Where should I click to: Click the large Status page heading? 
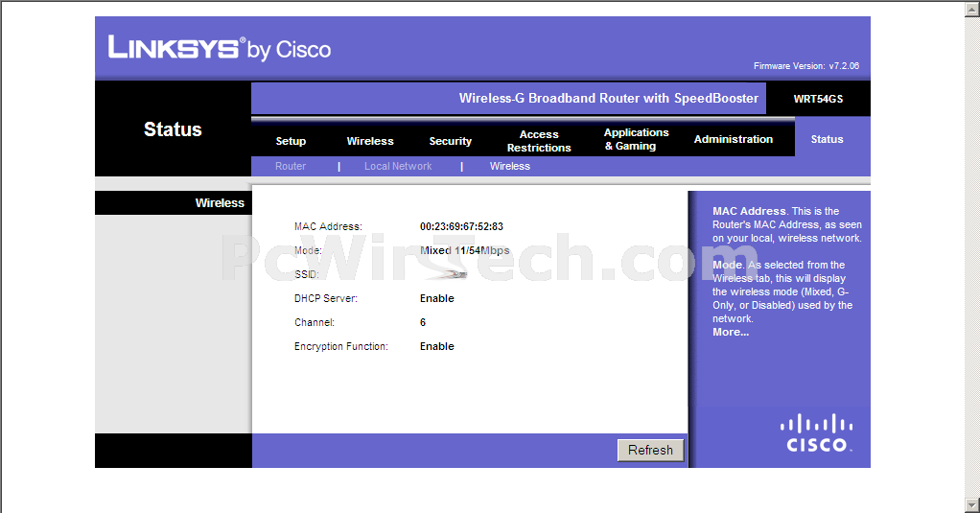[x=173, y=129]
